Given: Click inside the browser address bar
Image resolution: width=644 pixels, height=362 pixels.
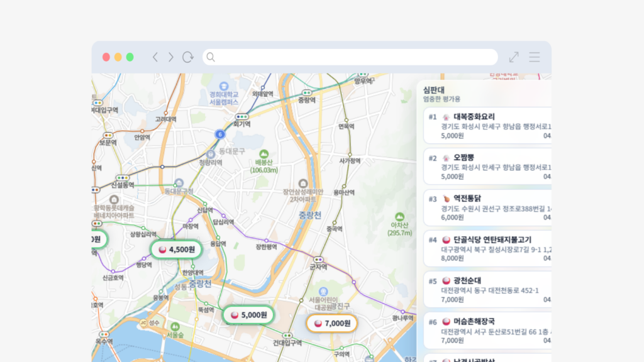Looking at the screenshot, I should coord(352,57).
